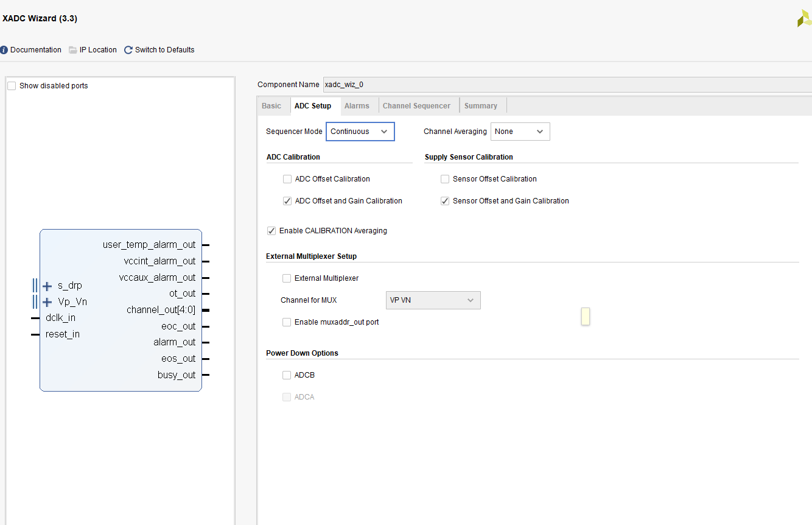This screenshot has width=812, height=525.
Task: Click the XADC Wizard (3.3) title
Action: click(40, 18)
